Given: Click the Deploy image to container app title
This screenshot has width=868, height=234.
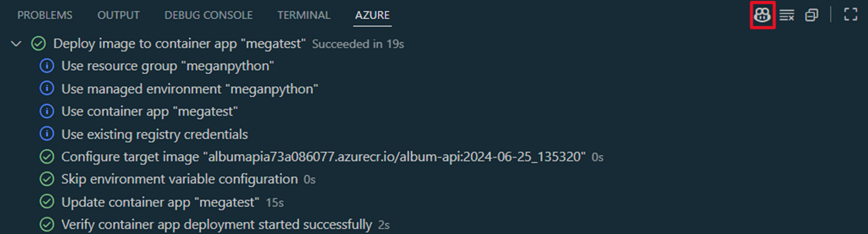Looking at the screenshot, I should 179,43.
